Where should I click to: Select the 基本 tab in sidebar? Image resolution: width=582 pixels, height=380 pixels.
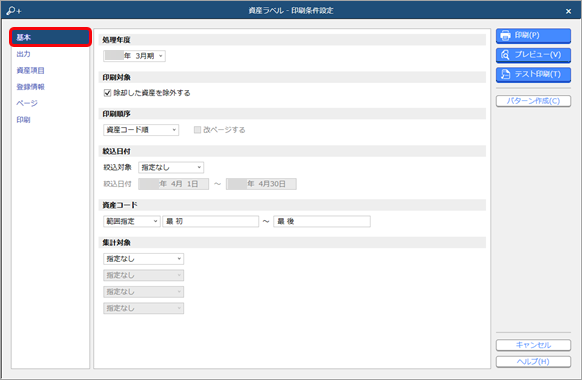[x=50, y=37]
